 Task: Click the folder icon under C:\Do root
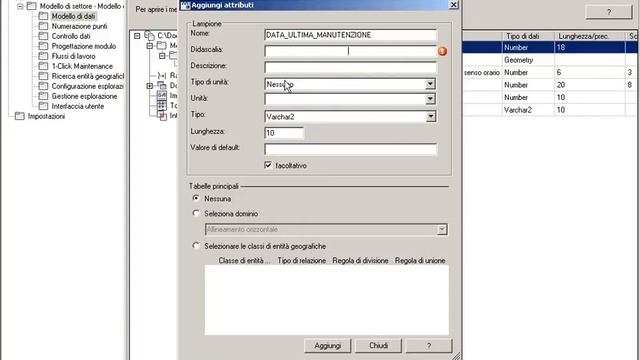point(162,45)
